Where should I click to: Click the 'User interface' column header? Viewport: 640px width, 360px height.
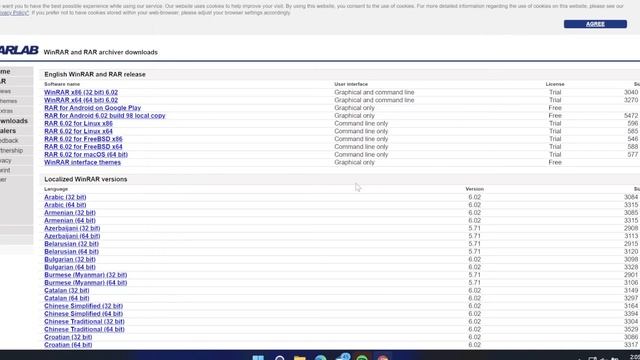pyautogui.click(x=351, y=84)
